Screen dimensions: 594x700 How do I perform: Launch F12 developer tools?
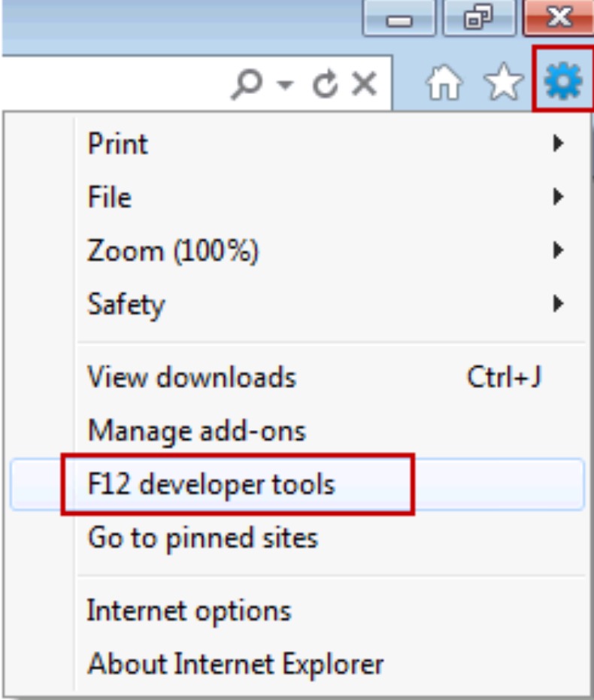211,484
